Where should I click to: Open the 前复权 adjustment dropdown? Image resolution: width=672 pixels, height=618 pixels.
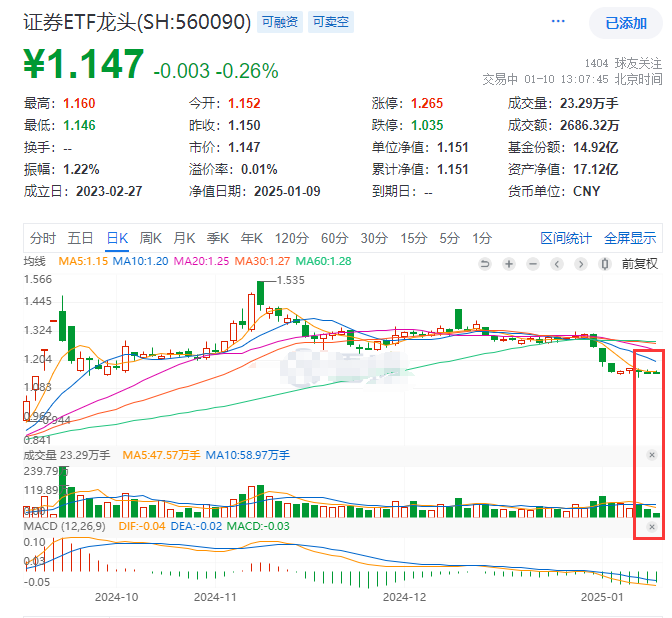[x=639, y=264]
